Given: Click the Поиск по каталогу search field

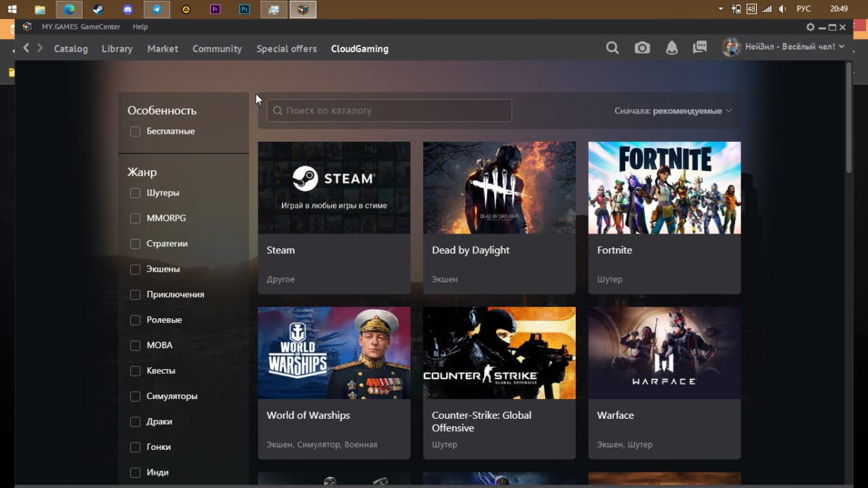Looking at the screenshot, I should (389, 111).
